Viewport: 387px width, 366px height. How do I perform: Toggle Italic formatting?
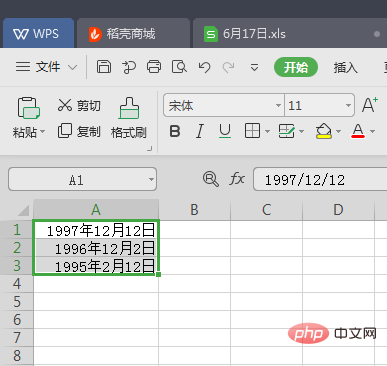click(200, 131)
